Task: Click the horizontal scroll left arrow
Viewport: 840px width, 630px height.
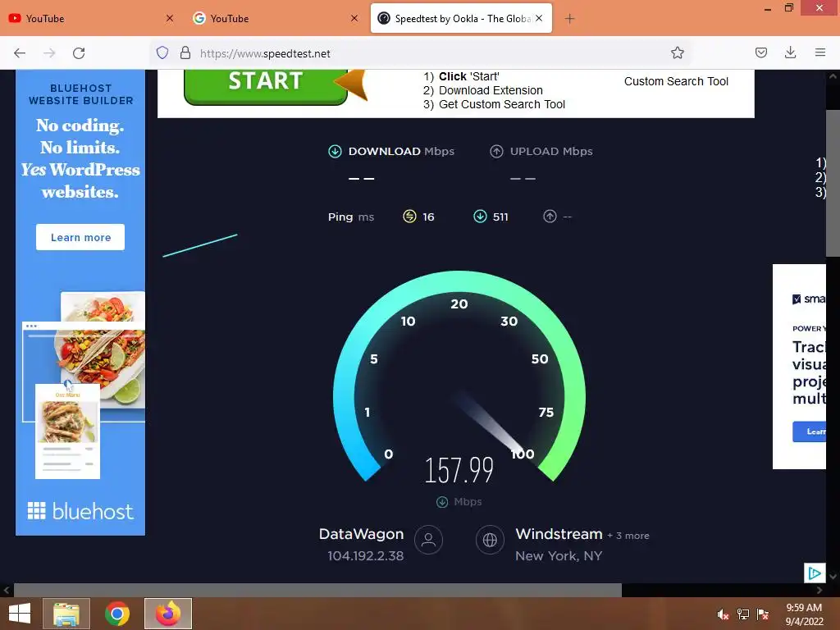Action: pyautogui.click(x=7, y=591)
